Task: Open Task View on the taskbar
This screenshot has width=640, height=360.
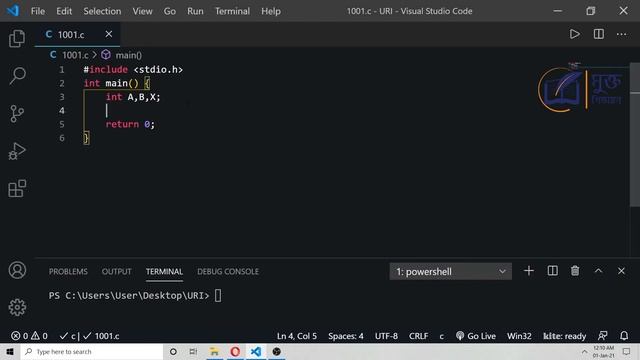Action: click(193, 351)
